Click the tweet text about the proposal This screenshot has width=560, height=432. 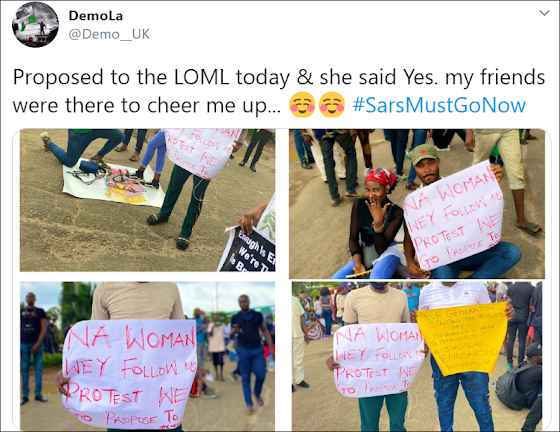click(279, 91)
